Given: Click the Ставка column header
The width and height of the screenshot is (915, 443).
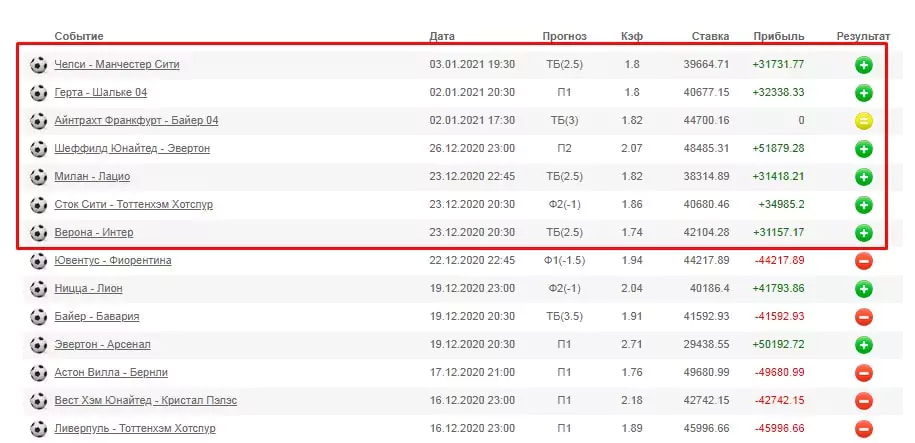Looking at the screenshot, I should (x=710, y=36).
